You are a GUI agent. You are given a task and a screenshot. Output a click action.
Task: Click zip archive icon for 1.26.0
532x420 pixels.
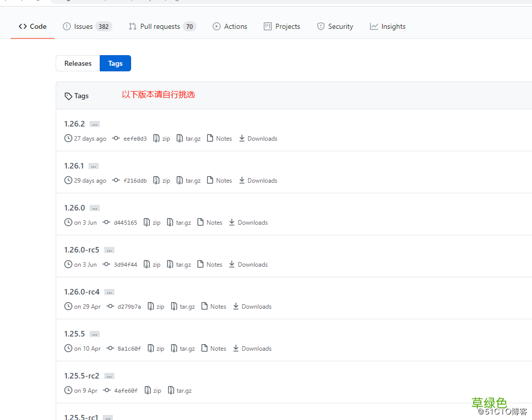[147, 223]
